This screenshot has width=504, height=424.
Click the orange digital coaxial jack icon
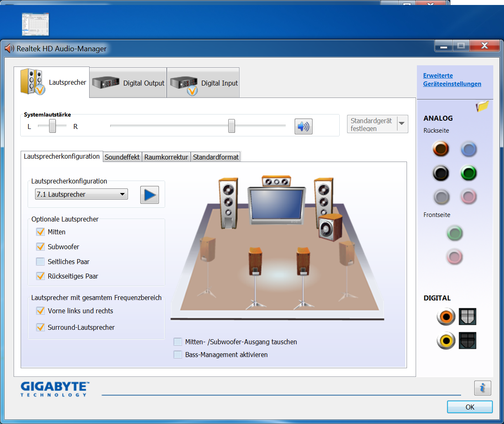(446, 317)
